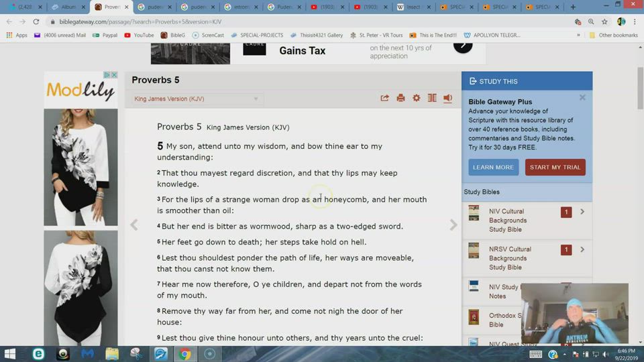Screen dimensions: 644x362
Task: Close the Bible Gateway Plus promo
Action: point(582,98)
